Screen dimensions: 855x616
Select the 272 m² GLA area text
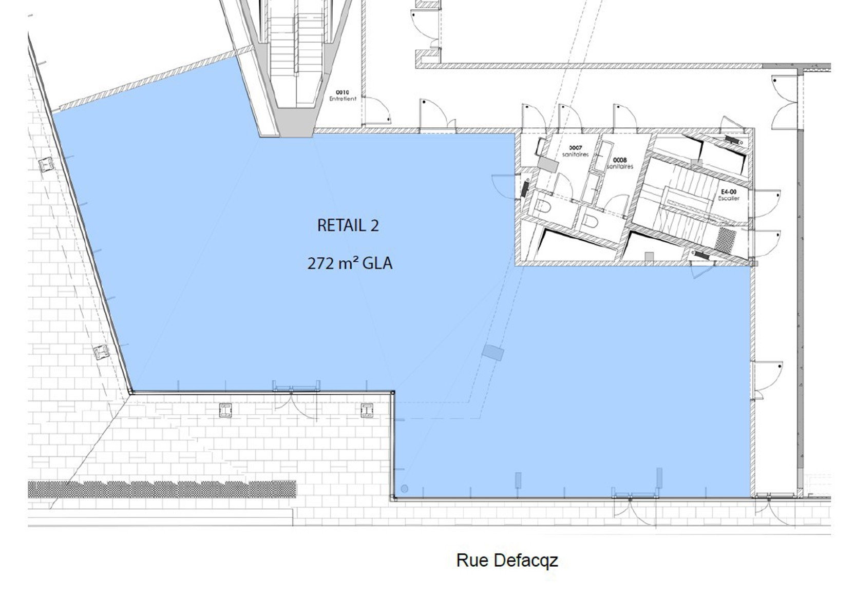(350, 263)
